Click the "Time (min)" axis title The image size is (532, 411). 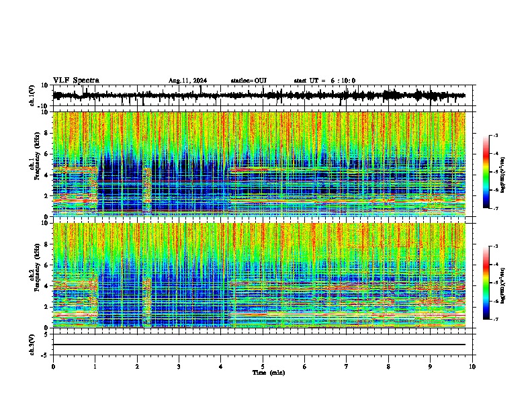(269, 373)
